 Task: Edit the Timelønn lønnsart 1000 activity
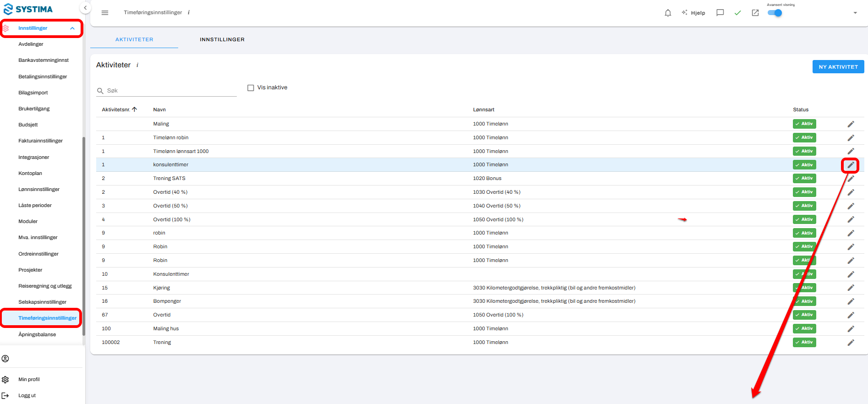(x=851, y=151)
